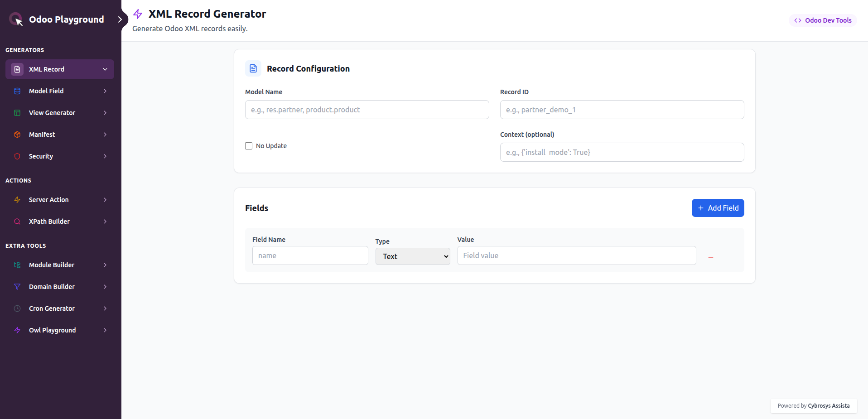Click the Add Field button
The width and height of the screenshot is (868, 419).
718,207
